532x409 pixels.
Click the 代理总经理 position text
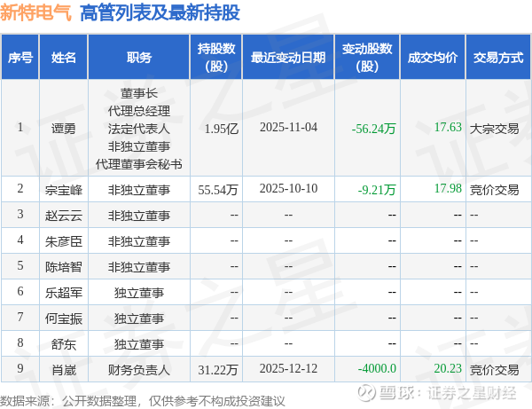tap(139, 111)
